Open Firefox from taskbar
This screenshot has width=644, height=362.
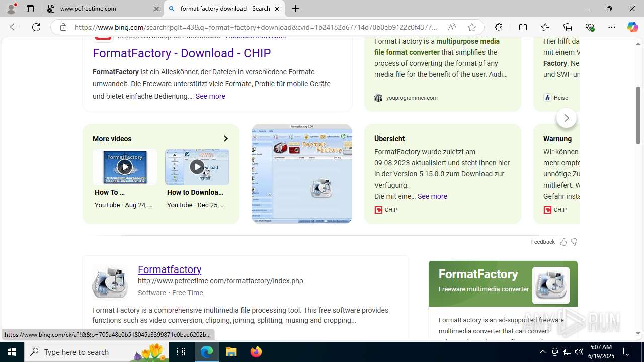(256, 352)
